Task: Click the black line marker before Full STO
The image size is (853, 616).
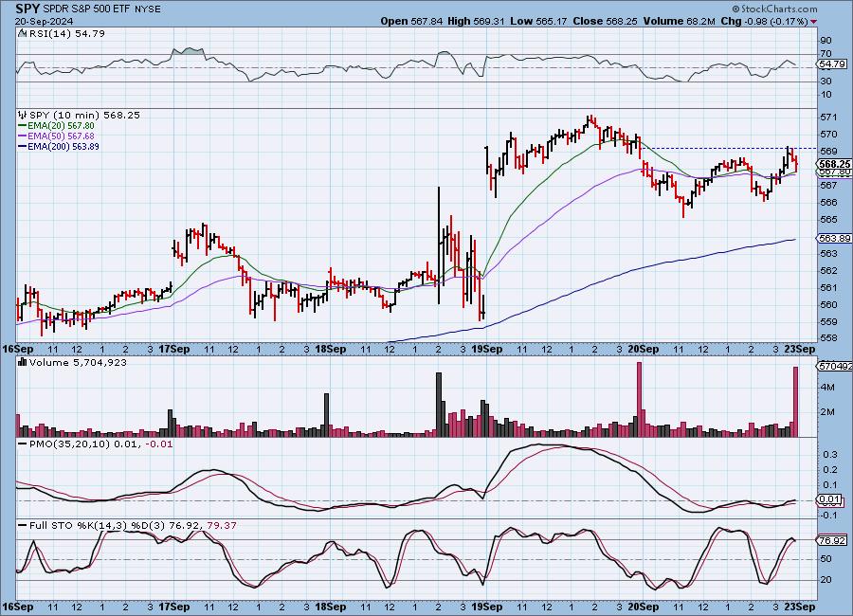Action: (x=23, y=526)
